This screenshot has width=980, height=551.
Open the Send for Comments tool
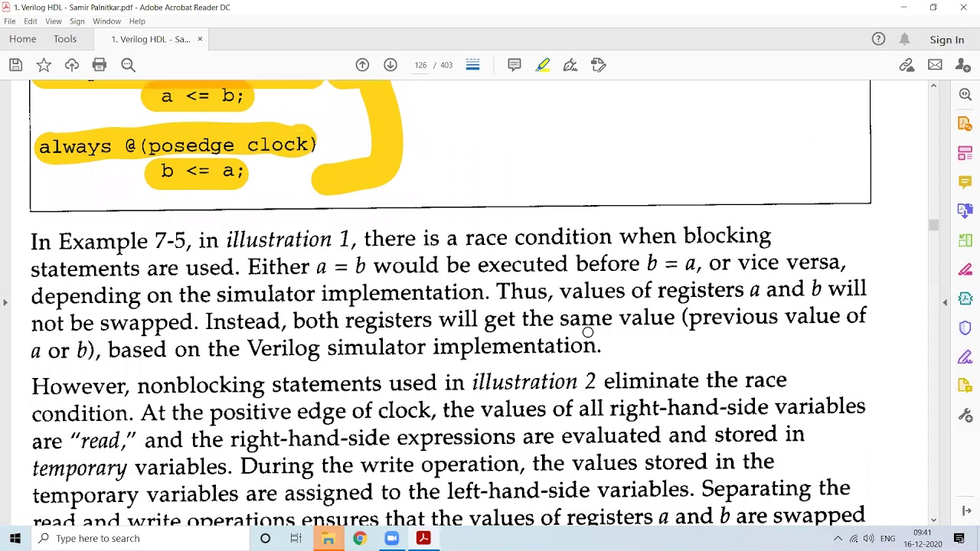965,386
